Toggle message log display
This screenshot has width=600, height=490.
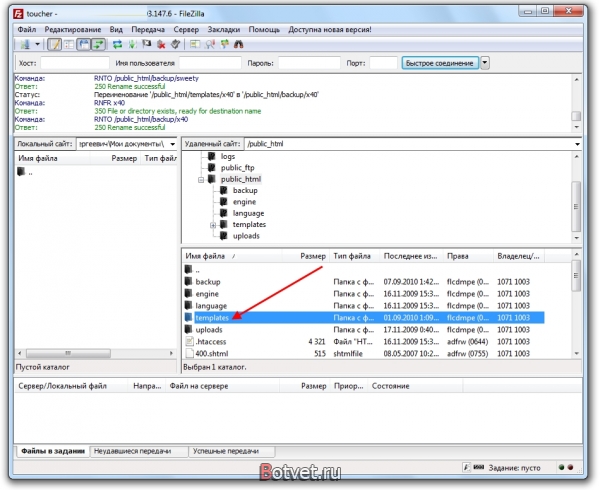pos(54,44)
